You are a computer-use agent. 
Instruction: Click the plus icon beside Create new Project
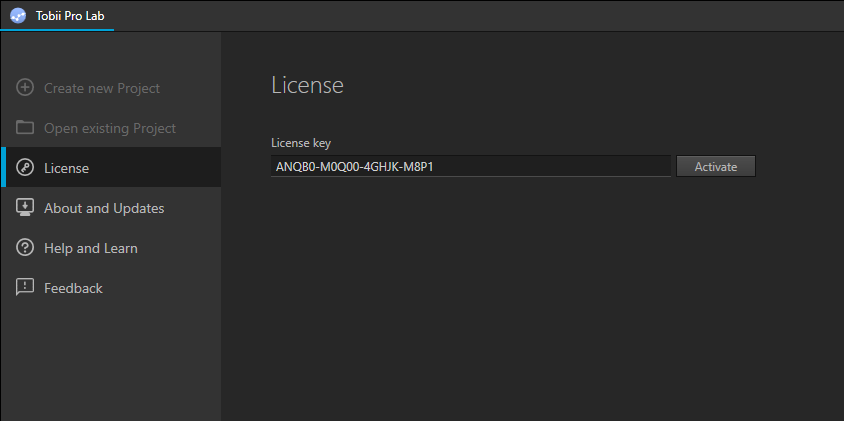tap(25, 87)
